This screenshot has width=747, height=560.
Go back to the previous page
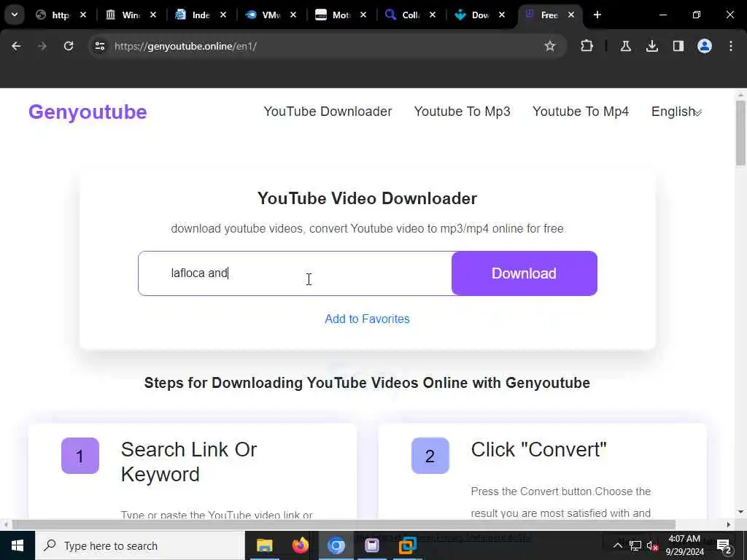(16, 46)
